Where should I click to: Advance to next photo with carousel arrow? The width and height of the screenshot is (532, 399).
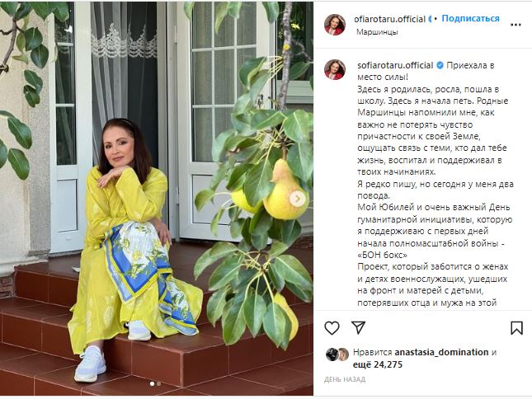click(x=298, y=199)
